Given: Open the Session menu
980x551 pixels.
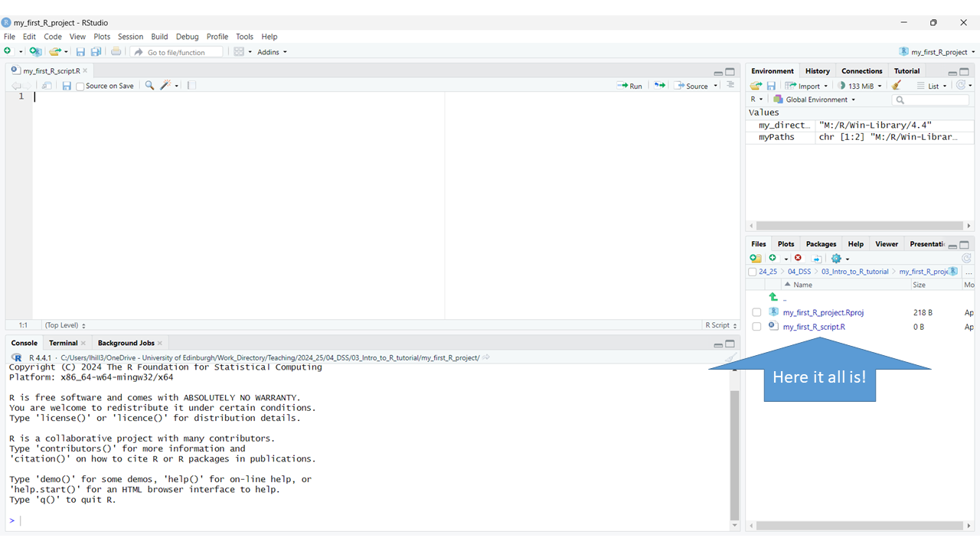Looking at the screenshot, I should point(130,37).
